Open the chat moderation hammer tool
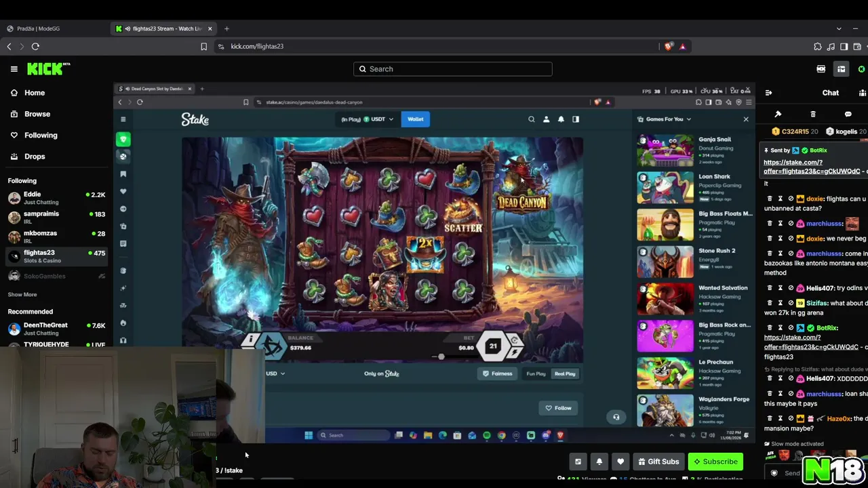The height and width of the screenshot is (488, 868). 778,114
